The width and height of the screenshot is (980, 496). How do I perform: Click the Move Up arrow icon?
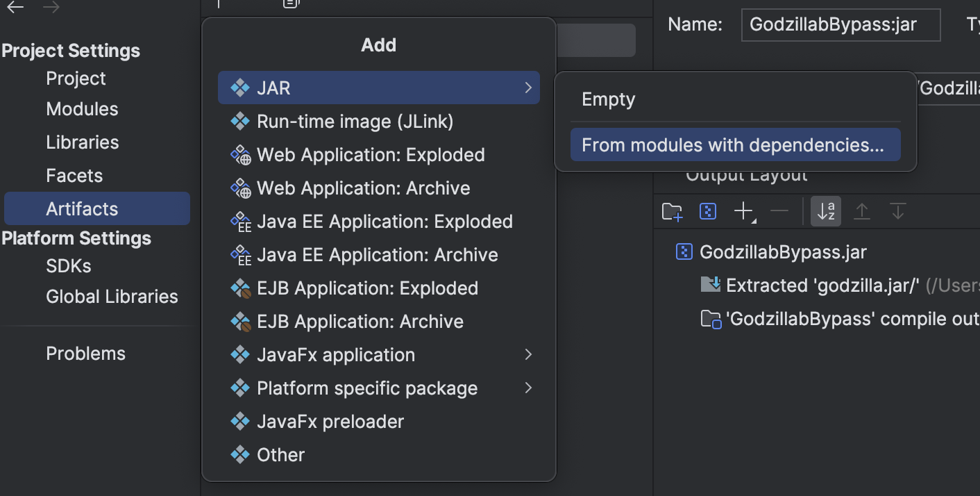click(861, 212)
